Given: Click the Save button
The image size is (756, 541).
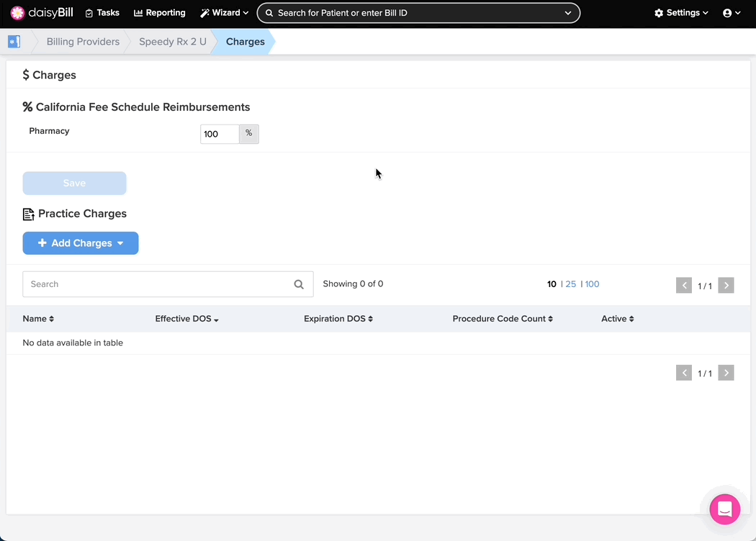Looking at the screenshot, I should 74,183.
